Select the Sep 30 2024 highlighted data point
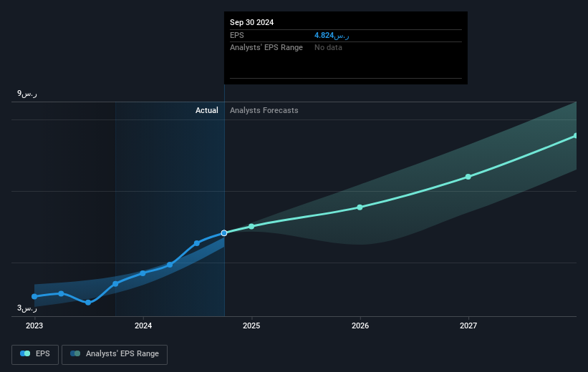The width and height of the screenshot is (588, 372). click(224, 233)
